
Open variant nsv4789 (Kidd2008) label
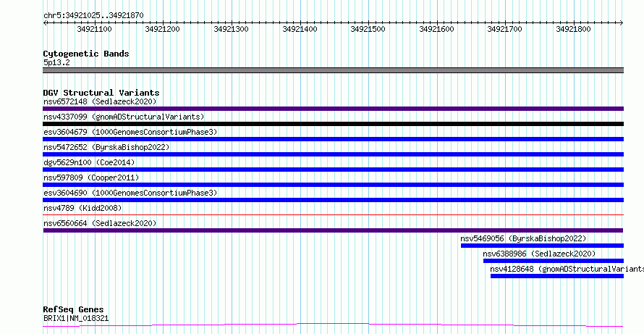[82, 208]
